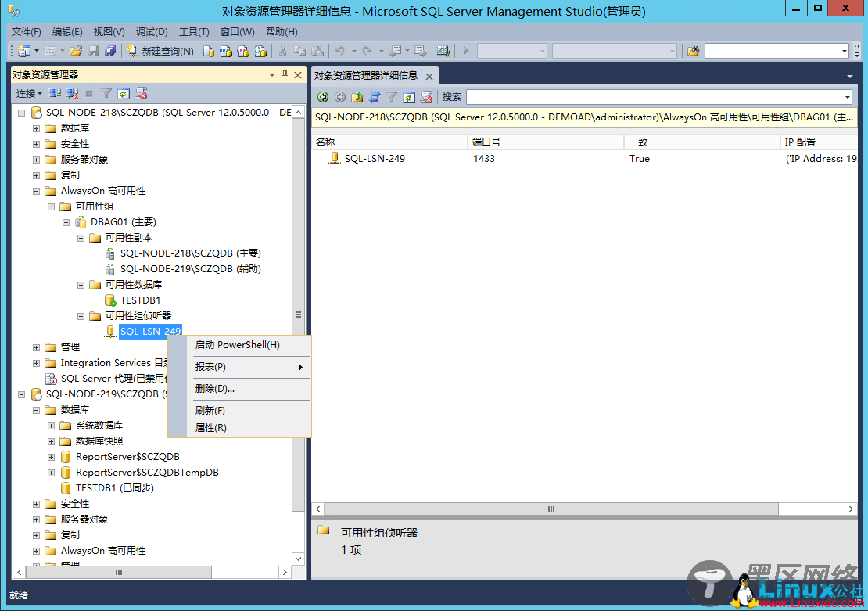Click details pane horizontal scrollbar right arrow
This screenshot has height=611, width=868.
coord(851,509)
